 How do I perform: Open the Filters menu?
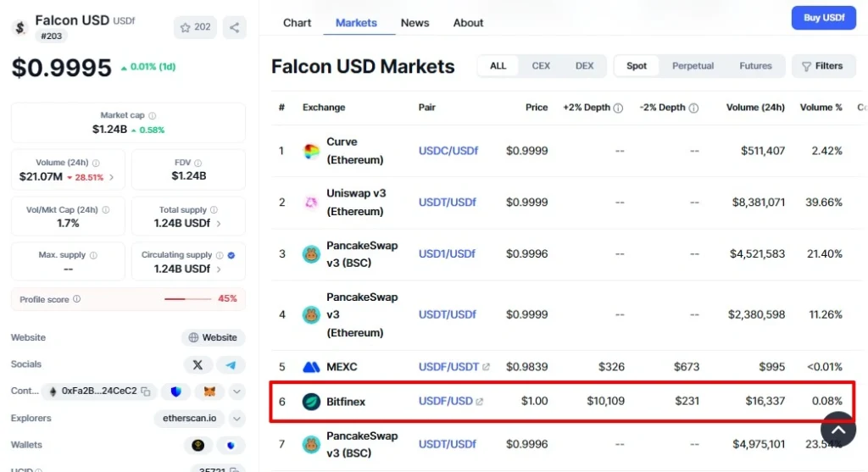[823, 66]
